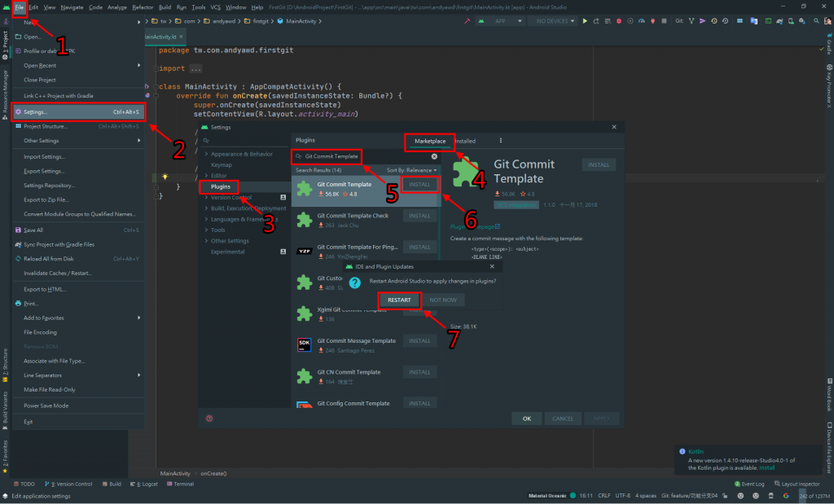Screen dimensions: 834x504
Task: Switch to the Installed plugins tab
Action: (x=465, y=141)
